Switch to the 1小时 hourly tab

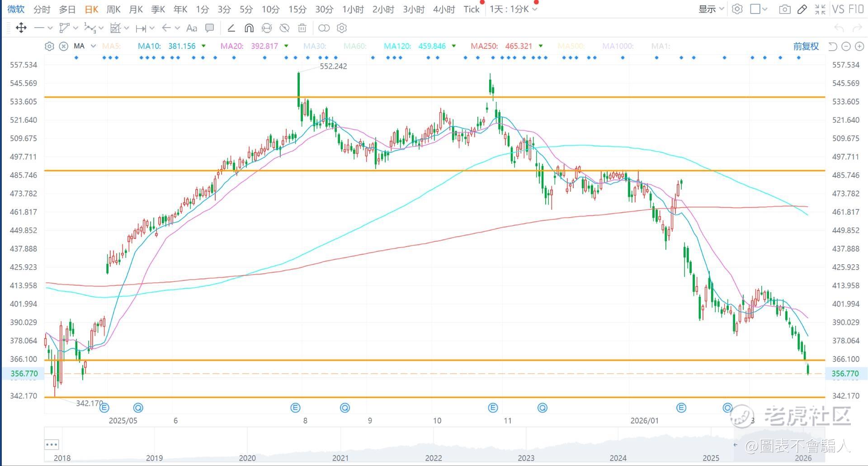point(353,9)
